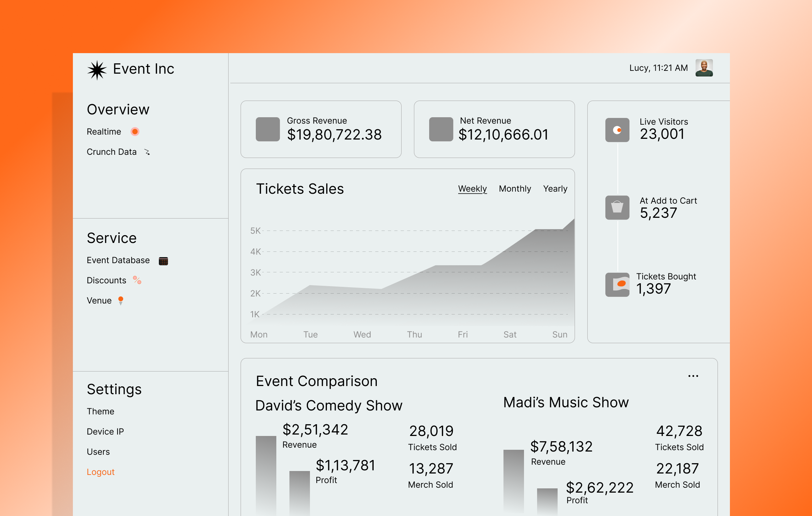812x516 pixels.
Task: Toggle the Realtime live indicator dot
Action: pos(135,131)
